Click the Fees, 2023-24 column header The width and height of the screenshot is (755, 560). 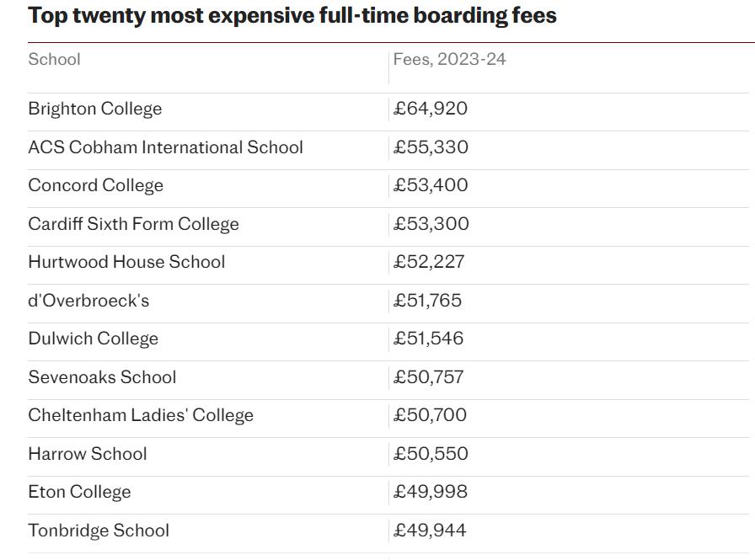(x=449, y=59)
